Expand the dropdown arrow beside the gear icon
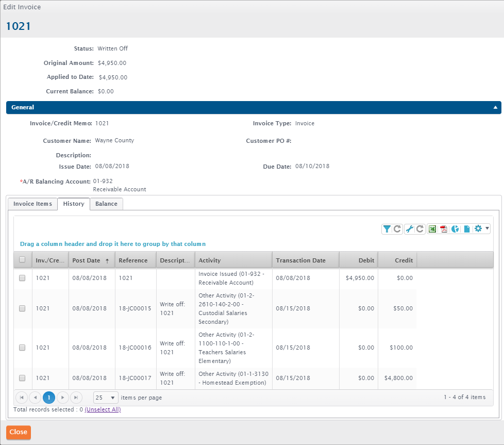Image resolution: width=504 pixels, height=445 pixels. 488,228
